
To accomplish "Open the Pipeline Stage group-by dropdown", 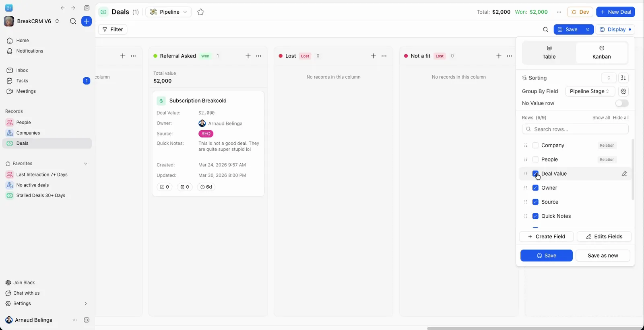I will pyautogui.click(x=590, y=91).
